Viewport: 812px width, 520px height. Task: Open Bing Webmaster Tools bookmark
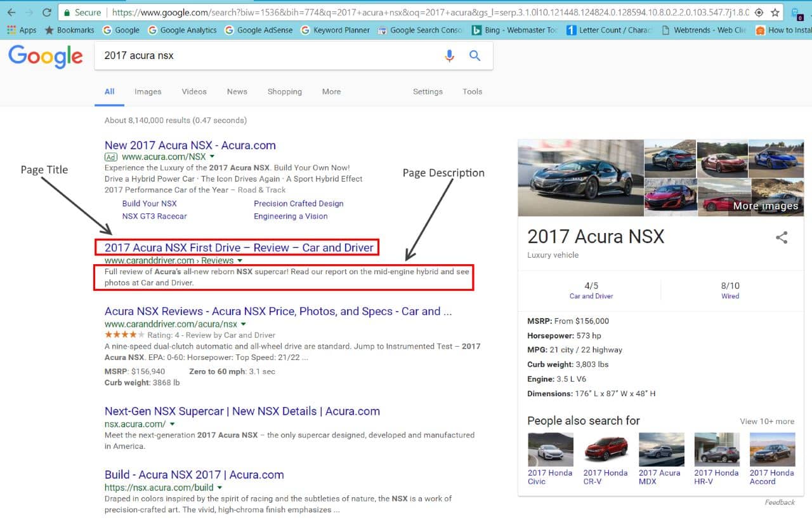[x=514, y=30]
